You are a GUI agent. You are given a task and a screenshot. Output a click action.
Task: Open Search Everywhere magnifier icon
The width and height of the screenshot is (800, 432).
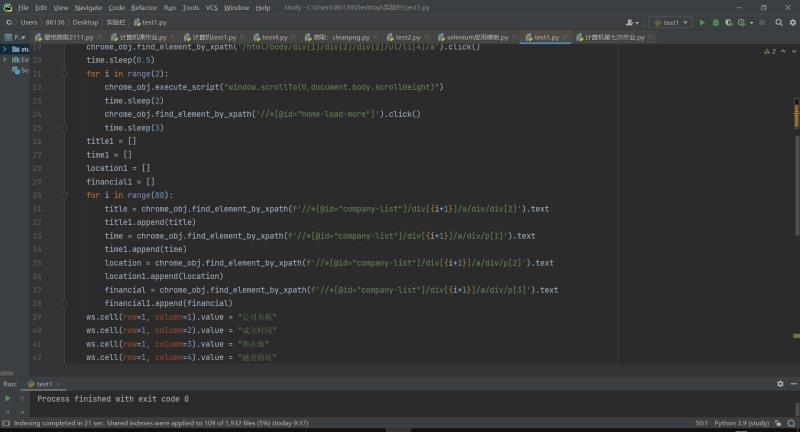[x=779, y=22]
